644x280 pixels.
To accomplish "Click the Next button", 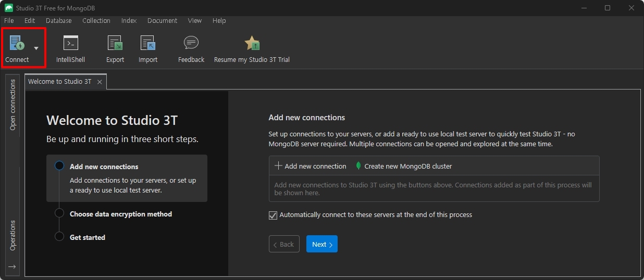I will pyautogui.click(x=322, y=244).
